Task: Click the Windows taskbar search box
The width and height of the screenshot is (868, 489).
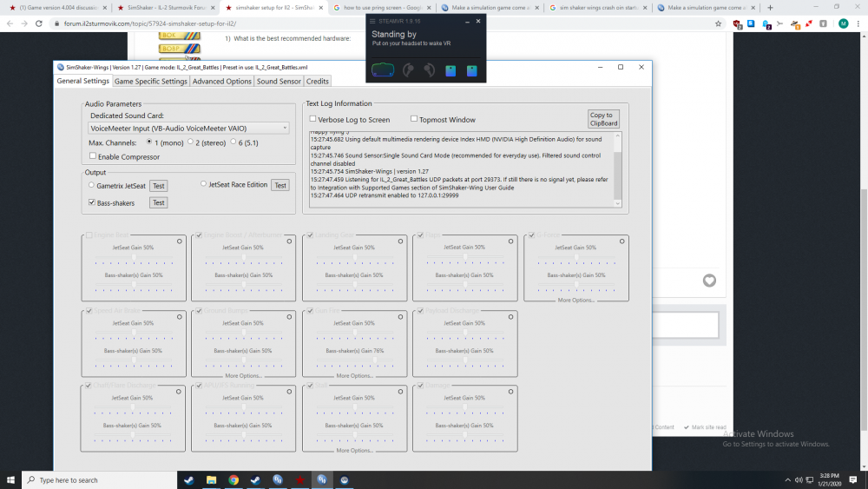Action: (x=99, y=480)
